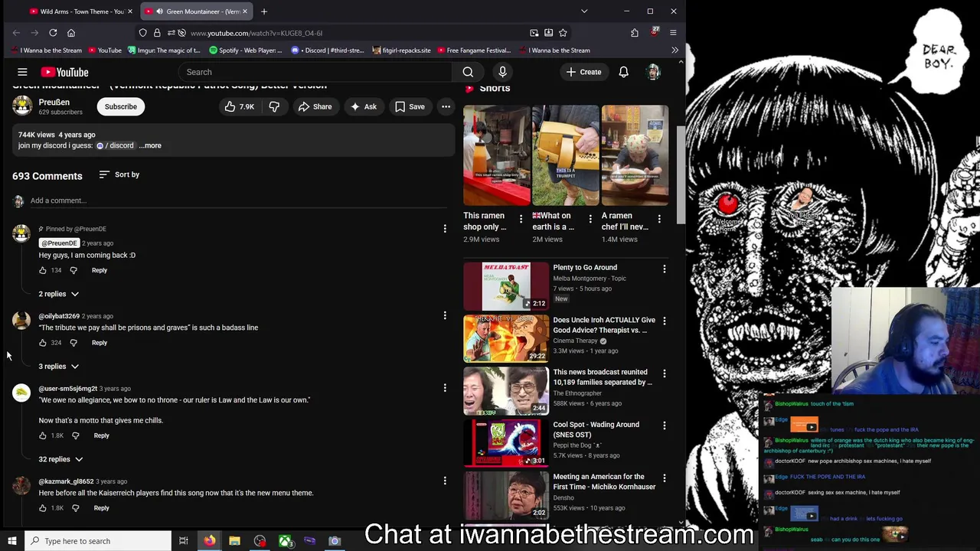This screenshot has height=551, width=980.
Task: Dislike the @kazmark_gl8652 comment
Action: [75, 508]
